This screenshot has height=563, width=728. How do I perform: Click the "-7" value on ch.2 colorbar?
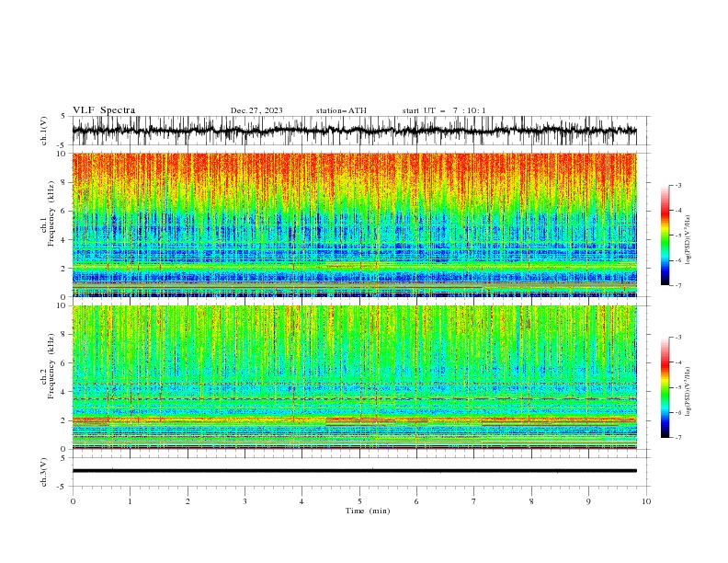[x=678, y=437]
